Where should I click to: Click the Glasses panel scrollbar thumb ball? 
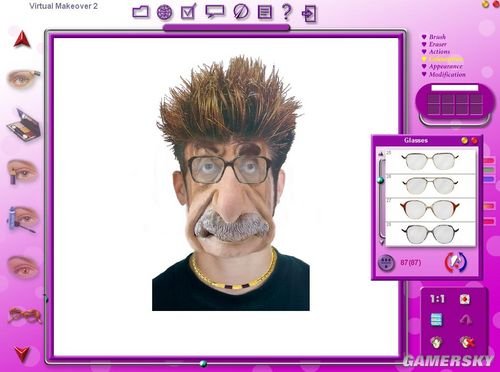point(381,180)
